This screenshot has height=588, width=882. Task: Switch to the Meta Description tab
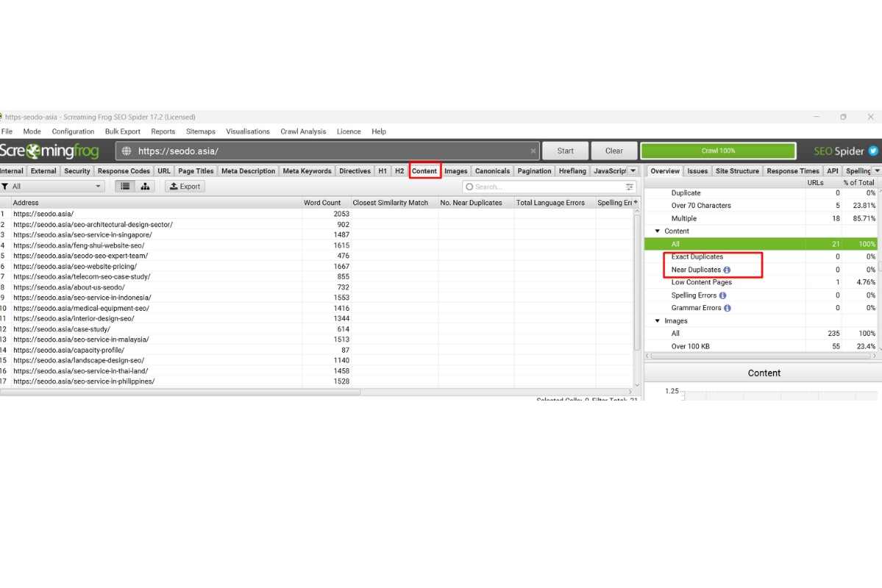click(248, 171)
